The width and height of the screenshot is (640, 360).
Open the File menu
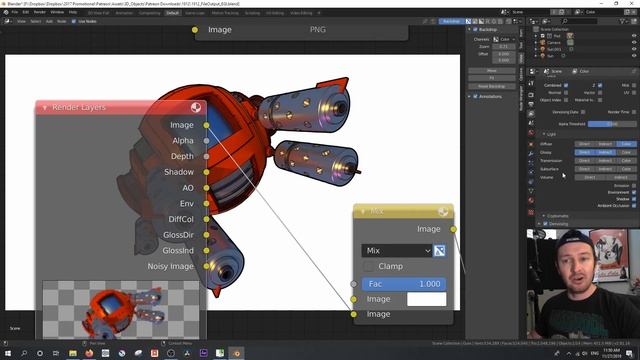[15, 12]
